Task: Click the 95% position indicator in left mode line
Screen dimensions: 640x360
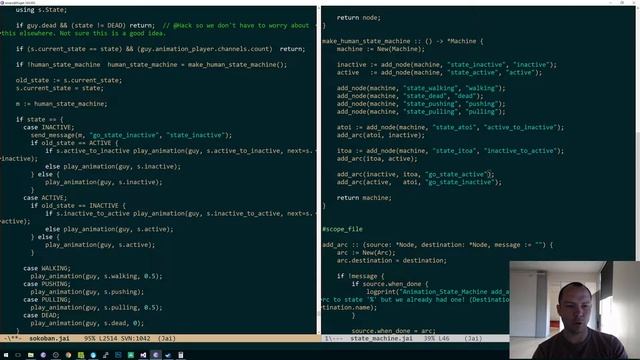Action: click(x=89, y=338)
